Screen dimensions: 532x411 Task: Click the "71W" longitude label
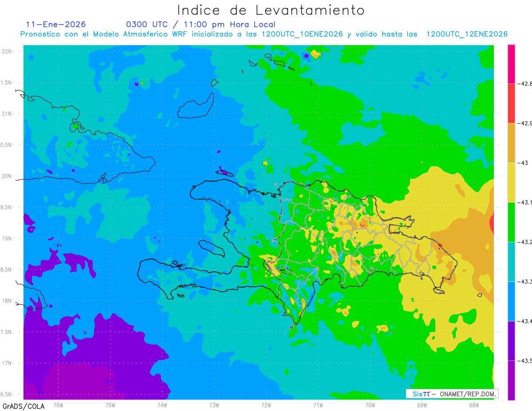pyautogui.click(x=318, y=405)
